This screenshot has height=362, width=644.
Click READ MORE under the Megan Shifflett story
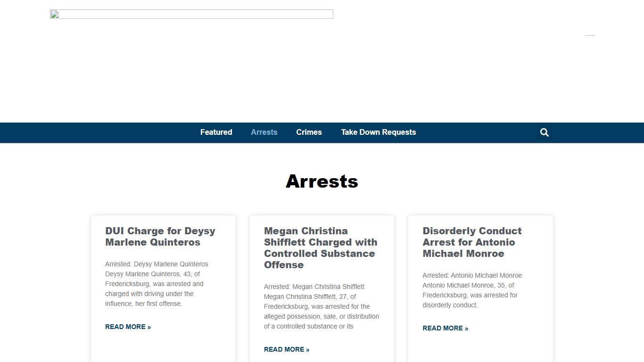(x=286, y=349)
